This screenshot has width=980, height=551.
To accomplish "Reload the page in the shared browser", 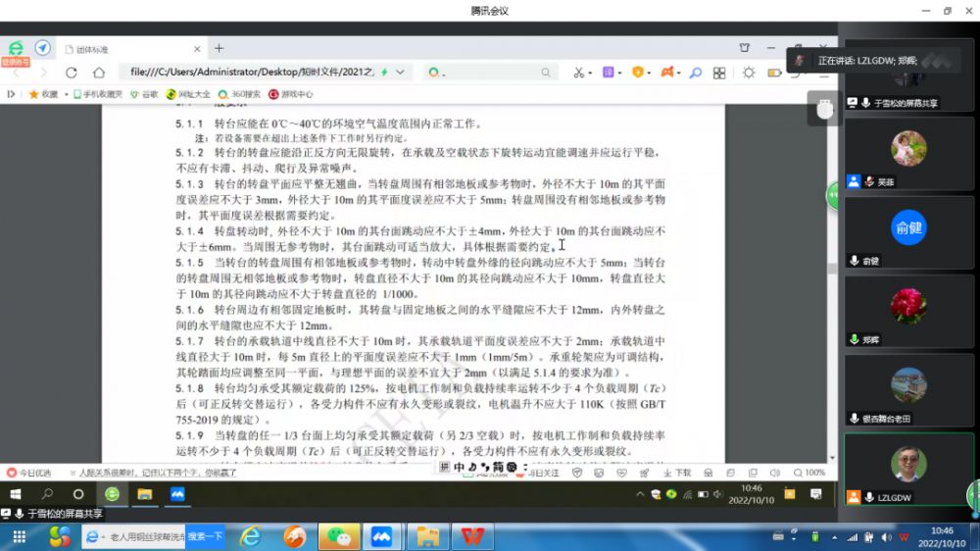I will 72,73.
